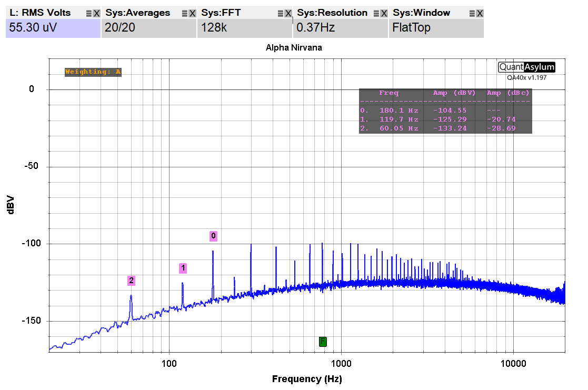The width and height of the screenshot is (588, 390).
Task: Click the -28.69 dBc value
Action: point(501,128)
